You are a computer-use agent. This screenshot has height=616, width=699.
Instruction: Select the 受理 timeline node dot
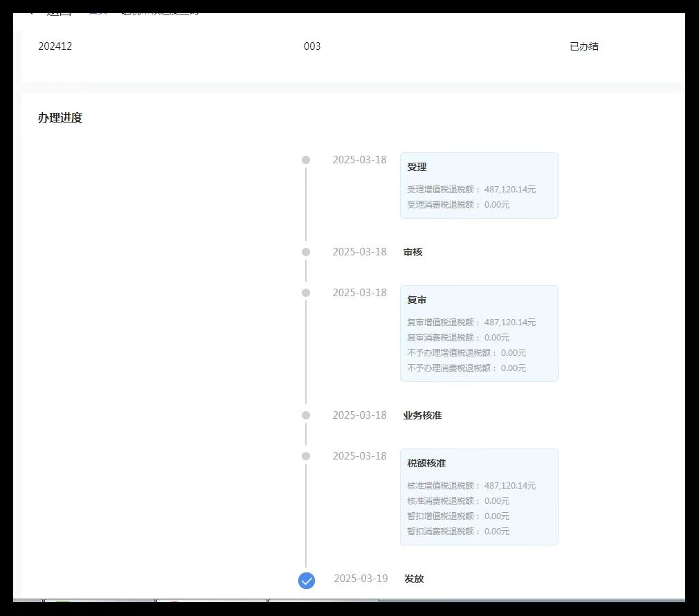(306, 159)
